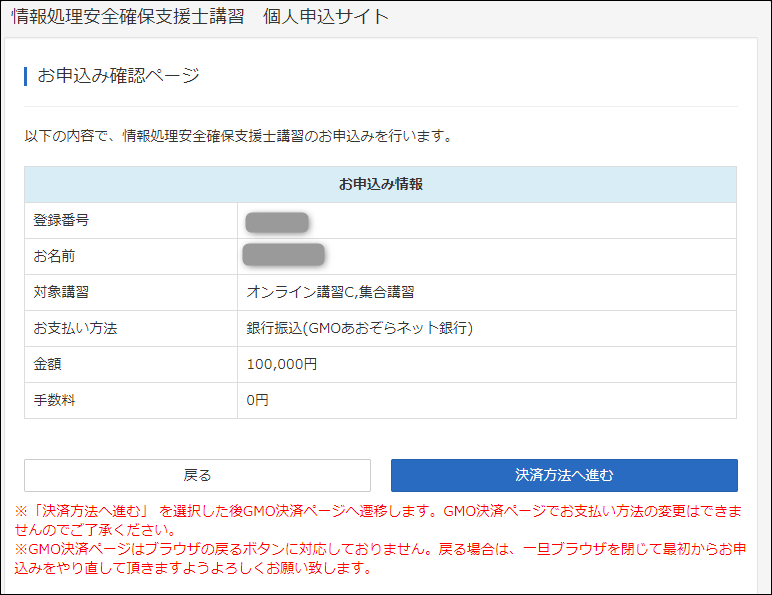
Task: Click the value オンライン講習C,集合講習
Action: tap(330, 293)
